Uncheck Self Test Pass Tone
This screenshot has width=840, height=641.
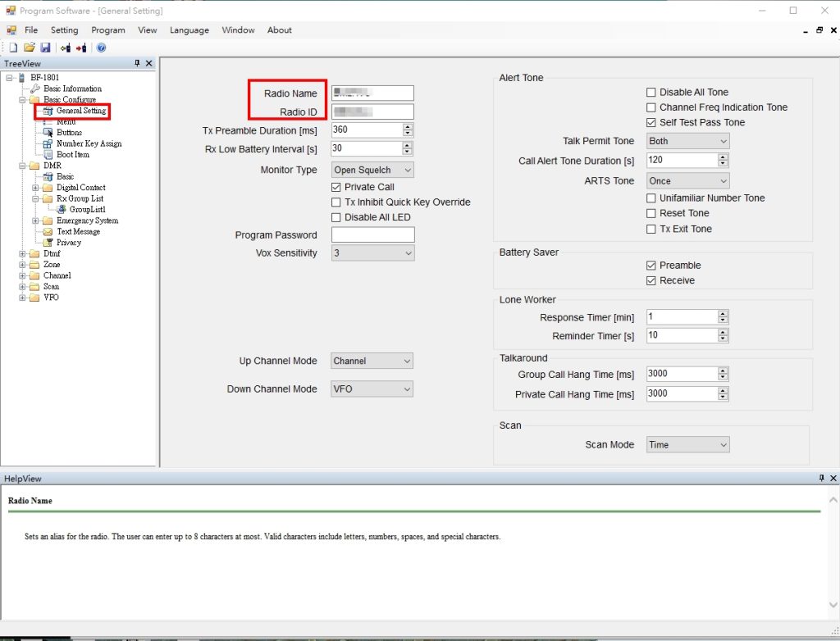pyautogui.click(x=651, y=122)
